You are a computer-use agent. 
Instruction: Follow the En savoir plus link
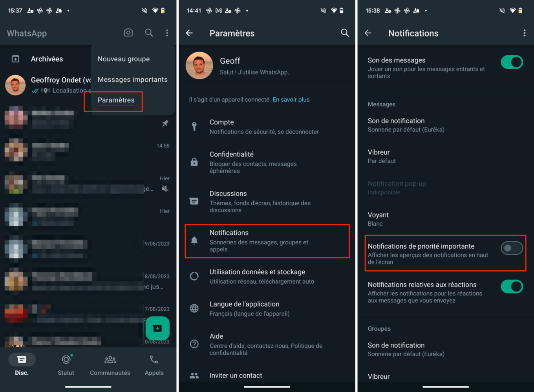291,100
